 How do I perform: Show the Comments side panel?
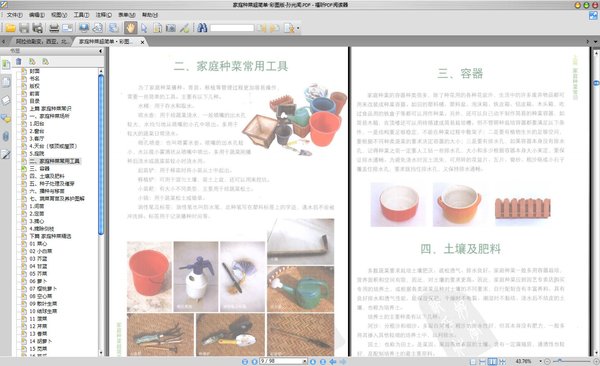pyautogui.click(x=6, y=119)
